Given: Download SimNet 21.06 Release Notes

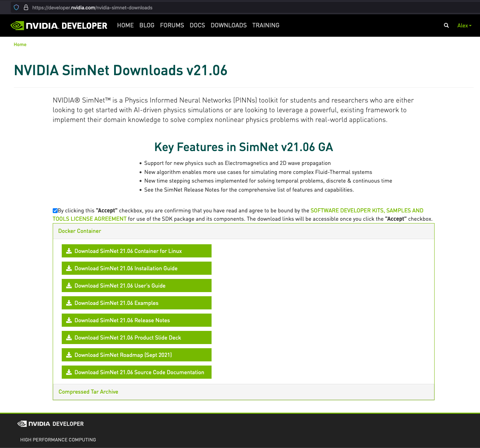Looking at the screenshot, I should [x=137, y=320].
